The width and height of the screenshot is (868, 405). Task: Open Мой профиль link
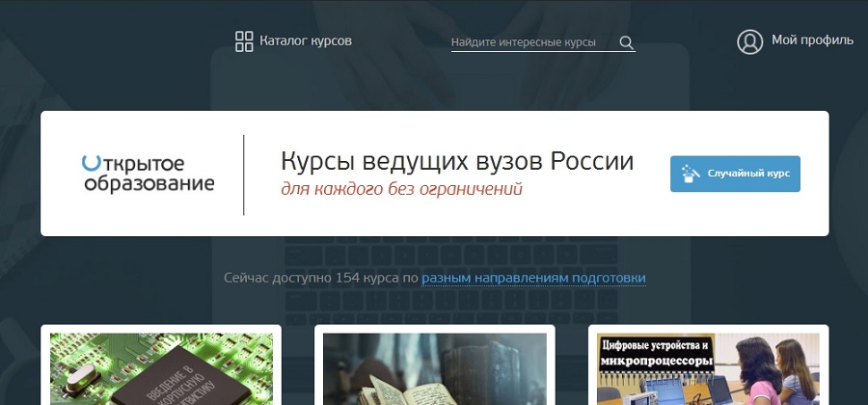pos(813,40)
